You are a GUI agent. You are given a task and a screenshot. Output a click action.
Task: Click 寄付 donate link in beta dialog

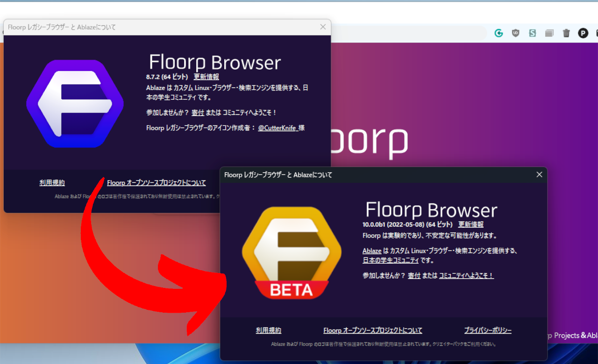(414, 275)
